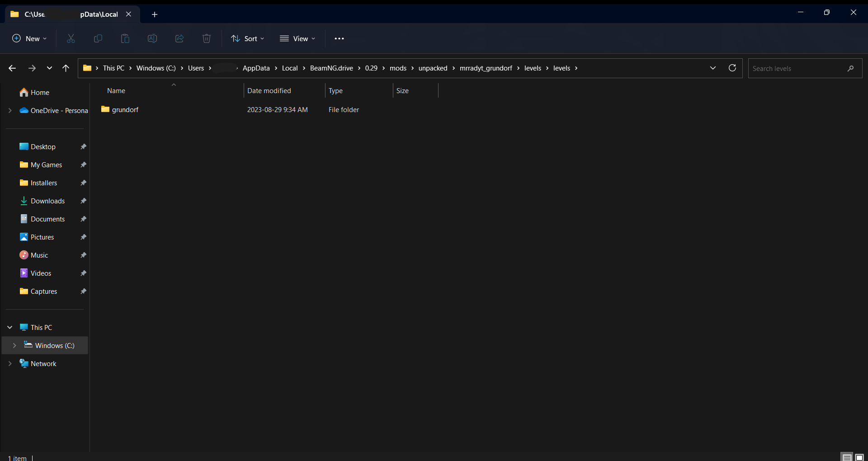Navigate to AppData breadcrumb

256,68
